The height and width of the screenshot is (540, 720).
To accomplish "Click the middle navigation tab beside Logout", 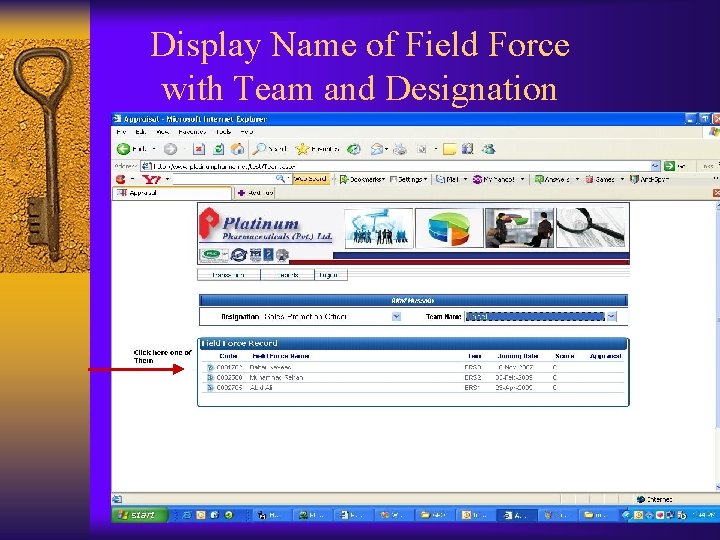I will (x=287, y=275).
